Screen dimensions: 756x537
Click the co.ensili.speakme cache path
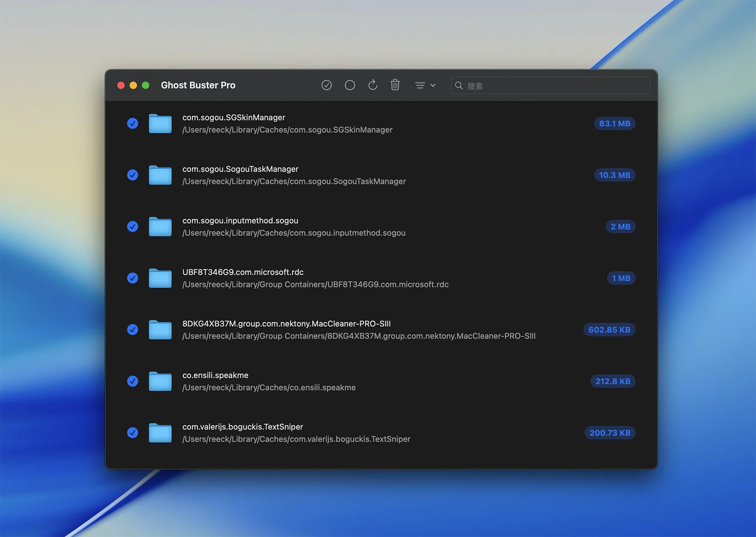coord(269,388)
